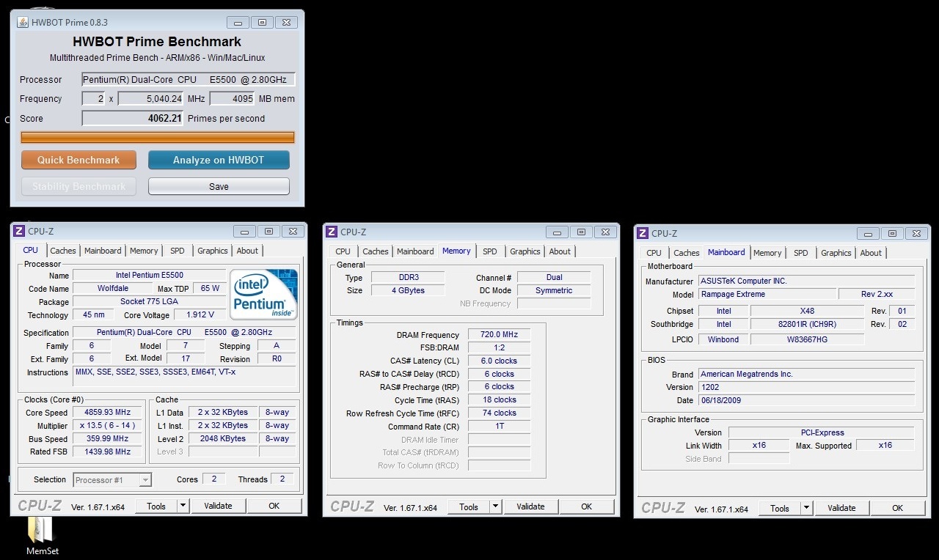Click Command Rate value 1T
The height and width of the screenshot is (560, 939).
(x=500, y=426)
